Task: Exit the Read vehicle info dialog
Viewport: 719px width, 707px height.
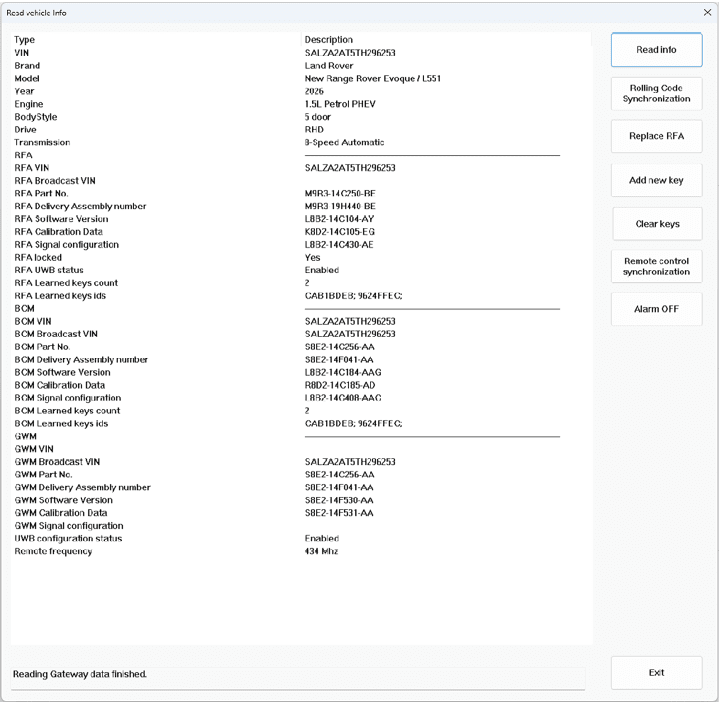Action: [x=656, y=673]
